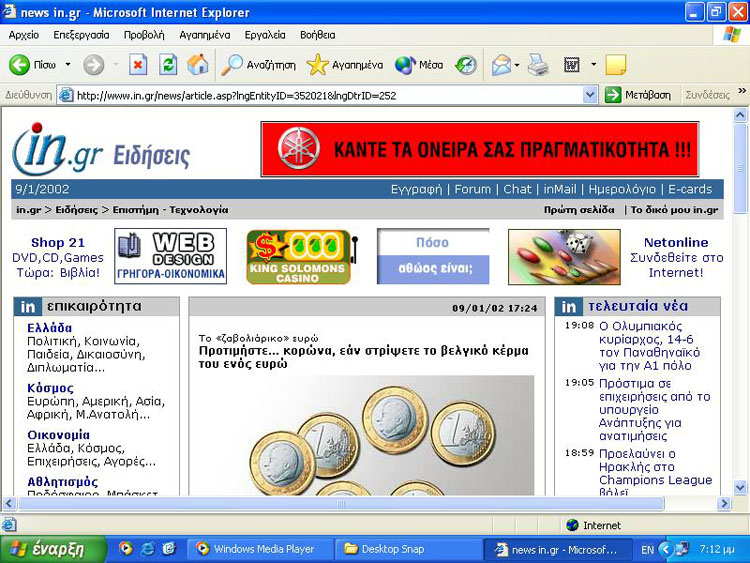This screenshot has width=750, height=563.
Task: Open the Forum link
Action: (x=473, y=189)
